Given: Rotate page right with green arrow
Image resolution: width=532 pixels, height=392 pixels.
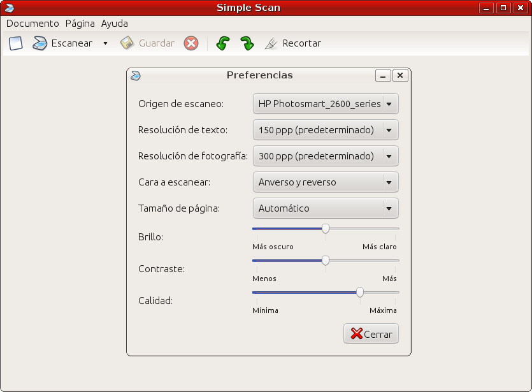Looking at the screenshot, I should coord(247,43).
